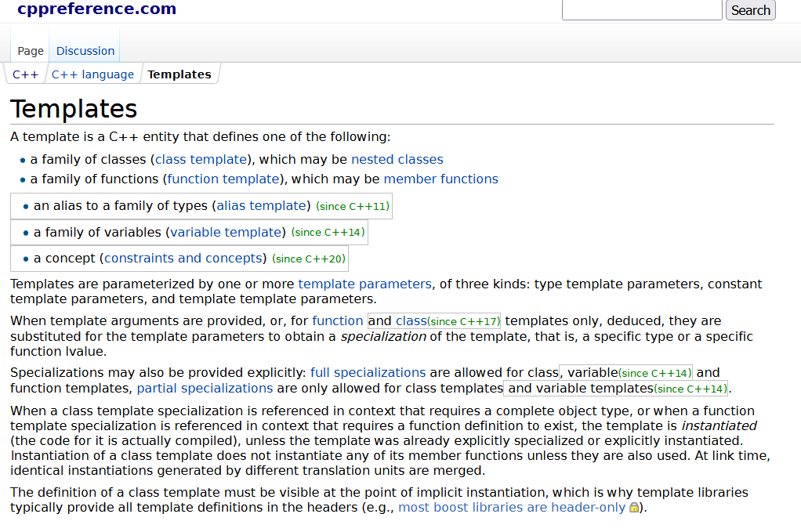Visit the member functions link
The image size is (801, 532).
[x=440, y=179]
